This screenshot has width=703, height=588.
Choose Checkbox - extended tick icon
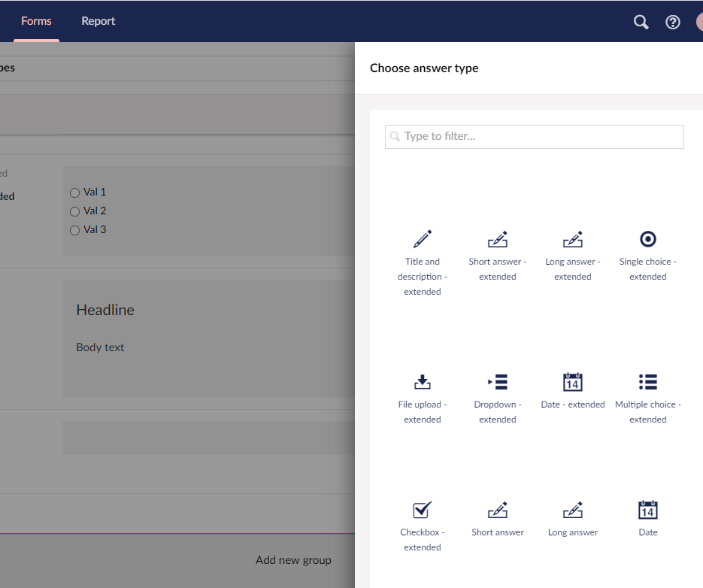(x=423, y=510)
